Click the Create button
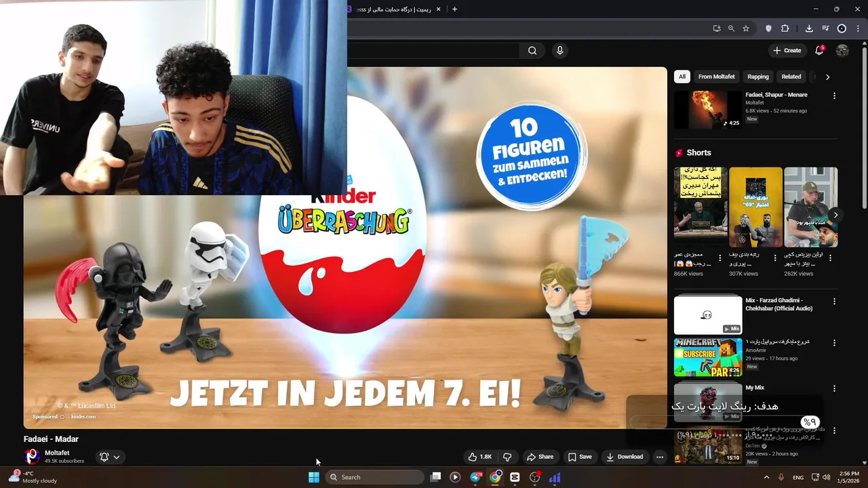The height and width of the screenshot is (488, 868). (787, 50)
